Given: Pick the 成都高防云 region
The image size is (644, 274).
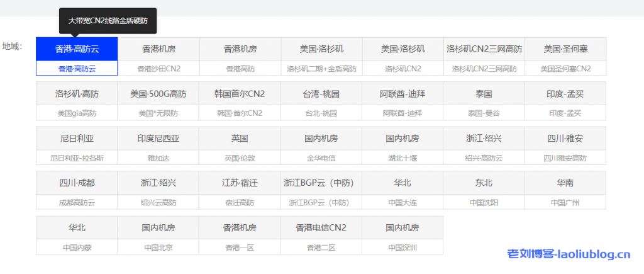Looking at the screenshot, I should tap(77, 190).
